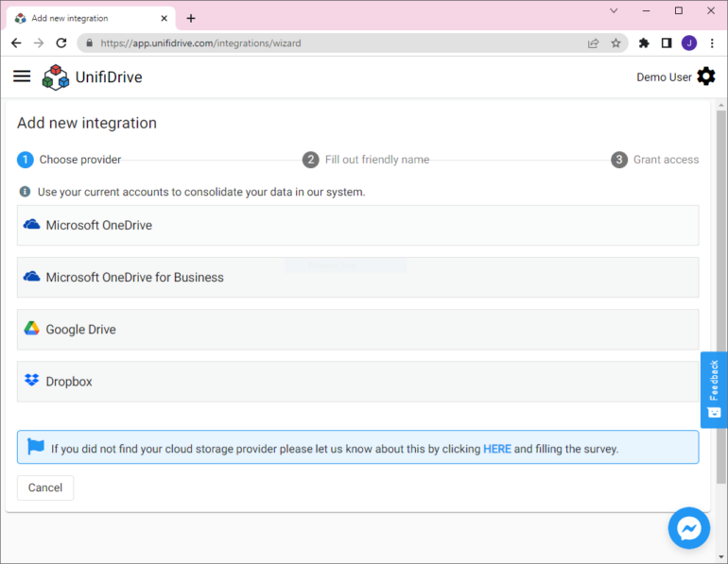Select the Add new integration browser tab
The image size is (728, 564).
click(91, 19)
